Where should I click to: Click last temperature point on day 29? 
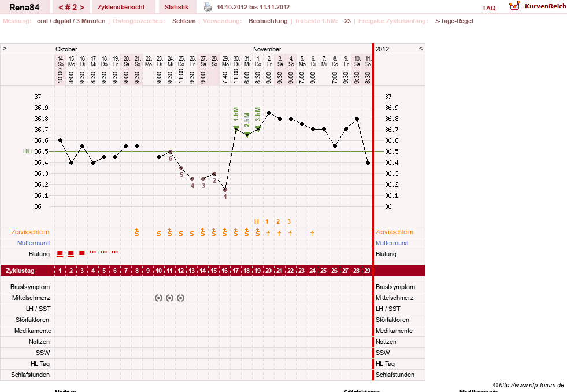click(368, 162)
